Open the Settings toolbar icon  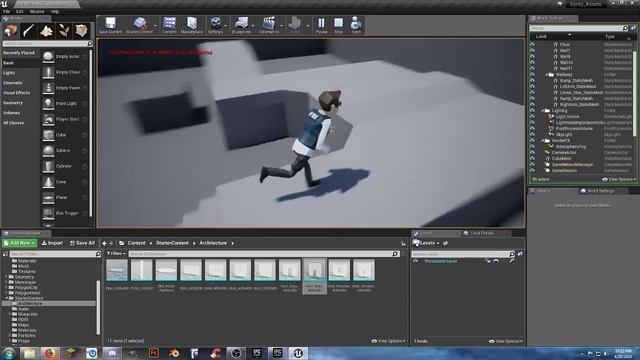(x=216, y=25)
